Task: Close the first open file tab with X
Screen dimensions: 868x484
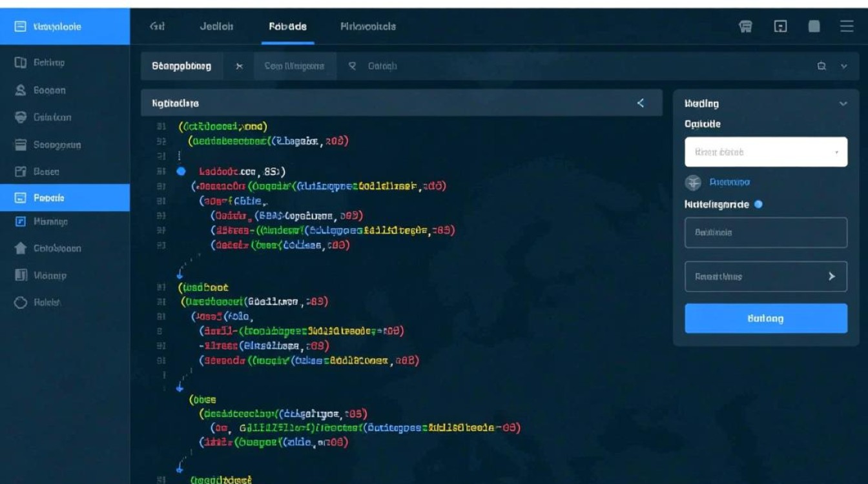Action: pos(240,66)
